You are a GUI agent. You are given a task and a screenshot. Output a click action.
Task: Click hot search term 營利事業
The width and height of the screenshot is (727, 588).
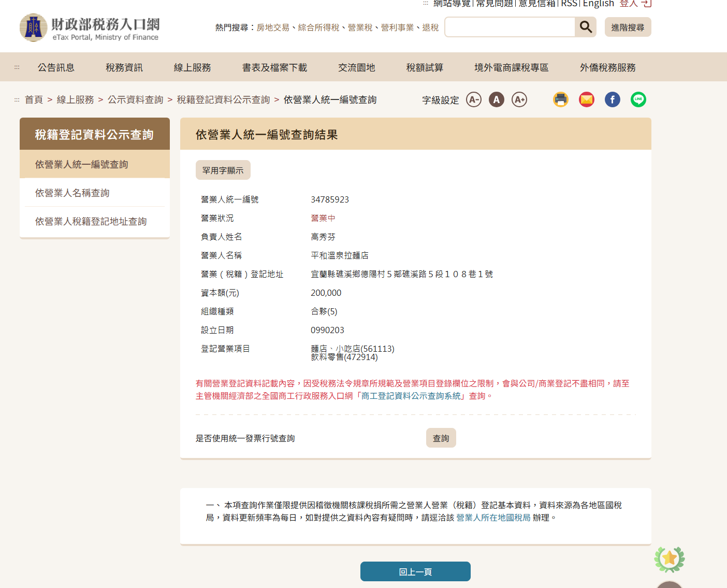click(x=398, y=27)
